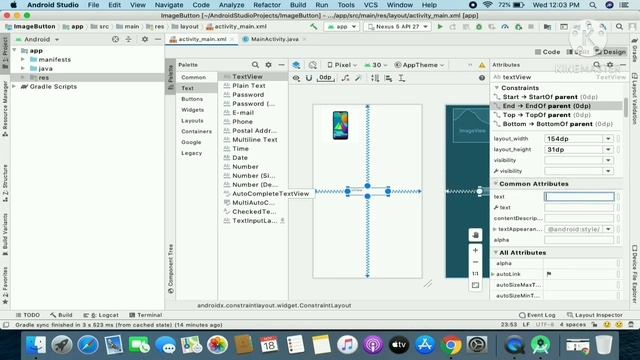
Task: Collapse the All Attributes section
Action: [496, 253]
